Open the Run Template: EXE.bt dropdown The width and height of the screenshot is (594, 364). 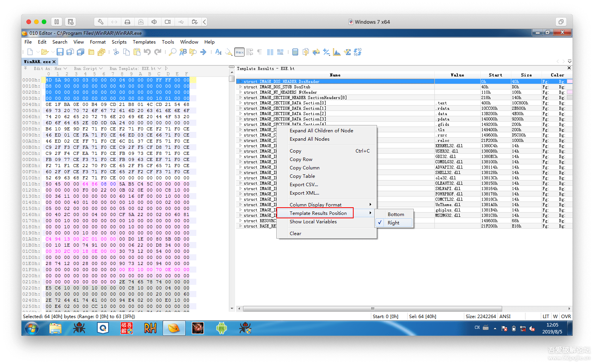tap(135, 68)
